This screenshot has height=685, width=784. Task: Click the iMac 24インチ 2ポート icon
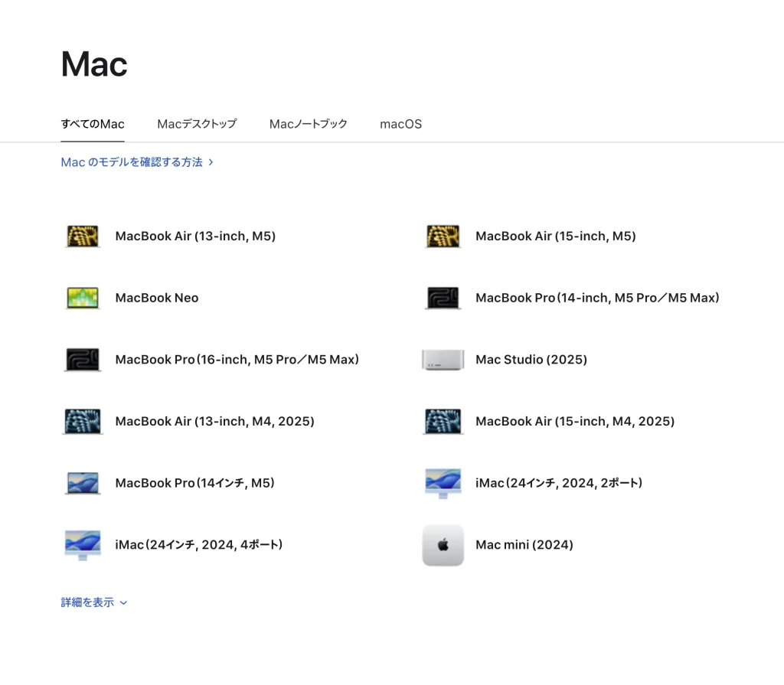443,483
